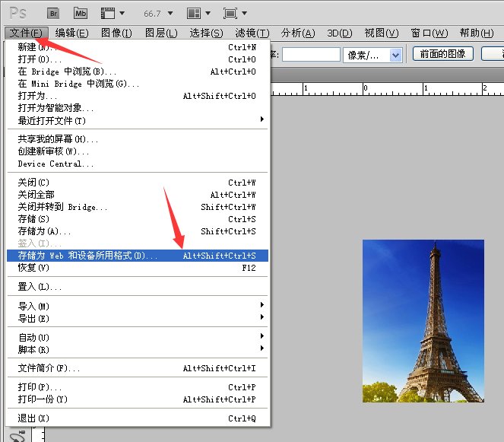Choose 文件简介(F)... menu entry

(x=138, y=368)
